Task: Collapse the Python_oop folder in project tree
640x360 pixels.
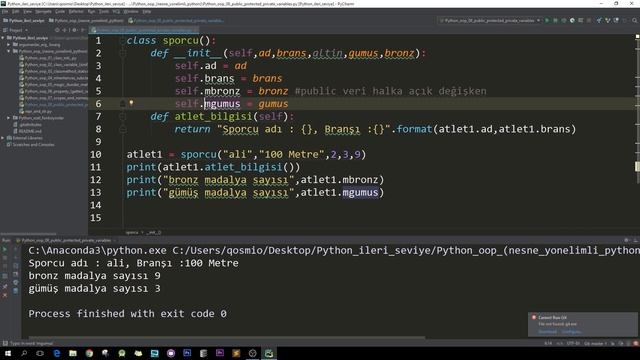Action: click(x=9, y=51)
